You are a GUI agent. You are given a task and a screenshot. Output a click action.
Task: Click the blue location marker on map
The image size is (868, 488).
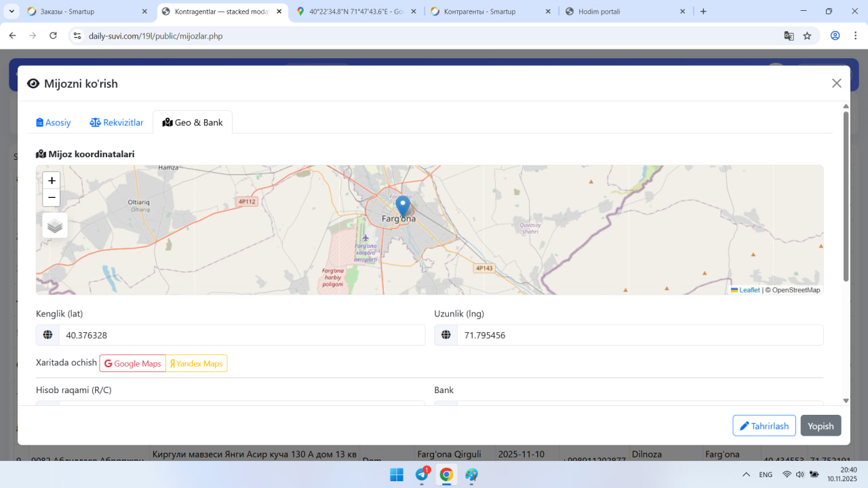coord(403,205)
